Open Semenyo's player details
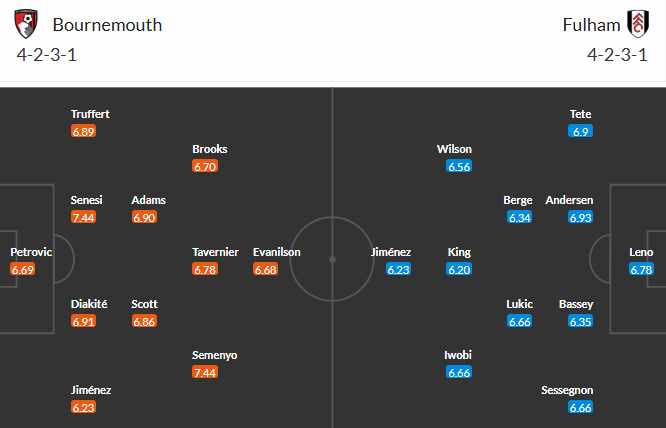This screenshot has height=428, width=666. [214, 355]
